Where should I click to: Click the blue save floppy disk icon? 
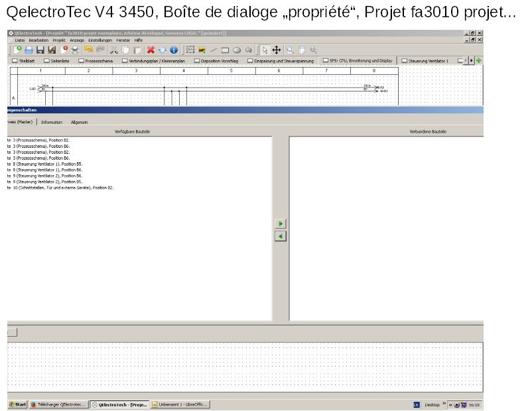40,50
